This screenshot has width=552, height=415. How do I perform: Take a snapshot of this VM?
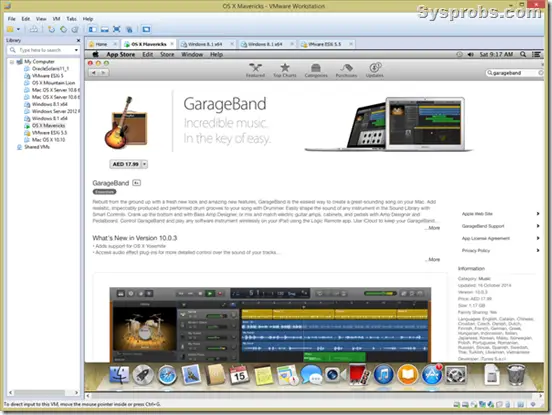click(x=51, y=29)
